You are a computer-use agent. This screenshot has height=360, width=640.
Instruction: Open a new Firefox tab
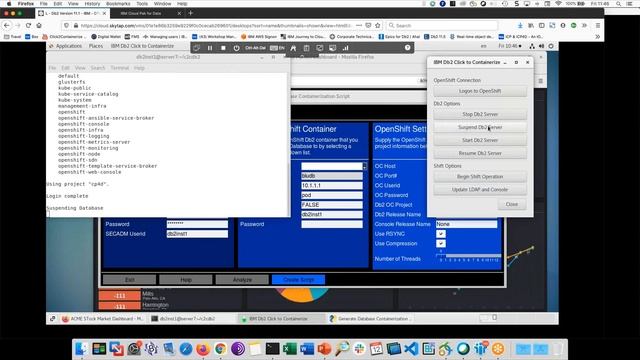pyautogui.click(x=190, y=13)
